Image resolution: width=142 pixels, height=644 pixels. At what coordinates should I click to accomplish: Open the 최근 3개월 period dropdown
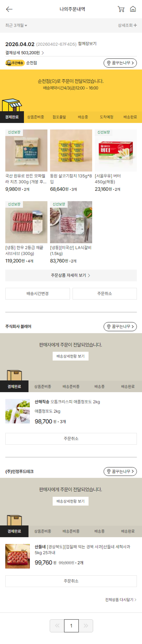point(16,25)
